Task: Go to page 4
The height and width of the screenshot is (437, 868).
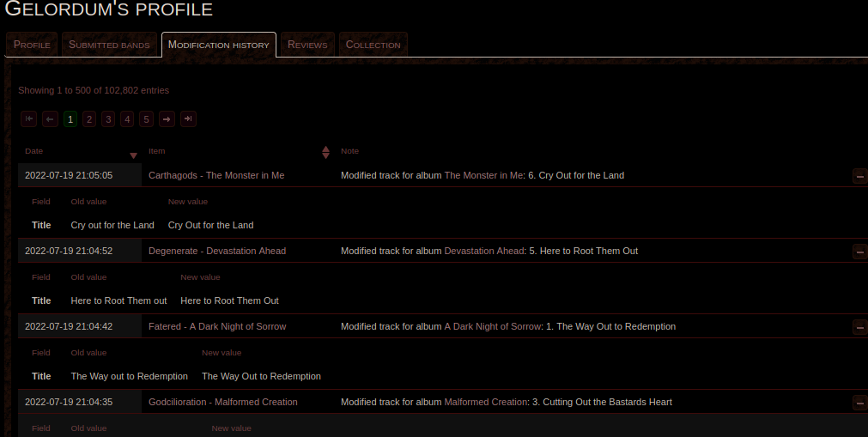Action: pos(127,119)
